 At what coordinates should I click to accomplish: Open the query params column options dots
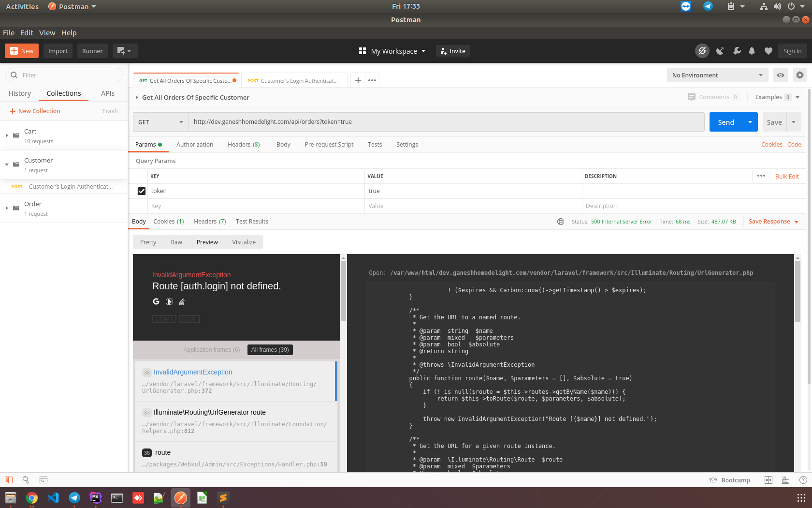(761, 176)
